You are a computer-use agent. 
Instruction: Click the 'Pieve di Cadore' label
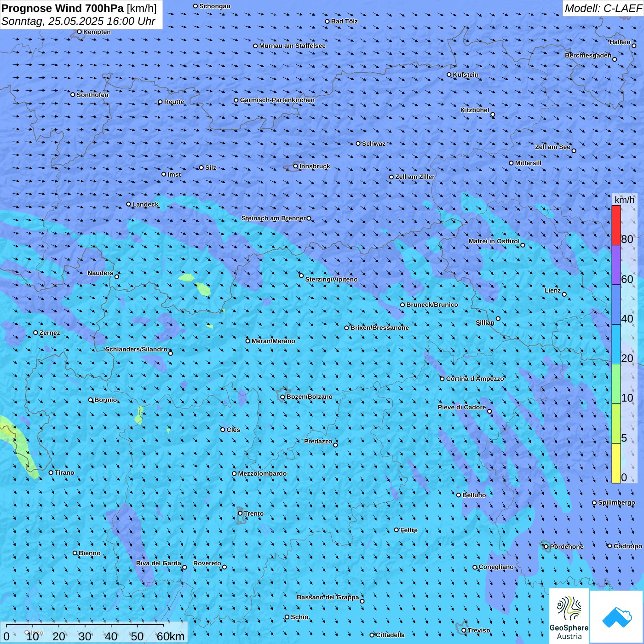462,407
